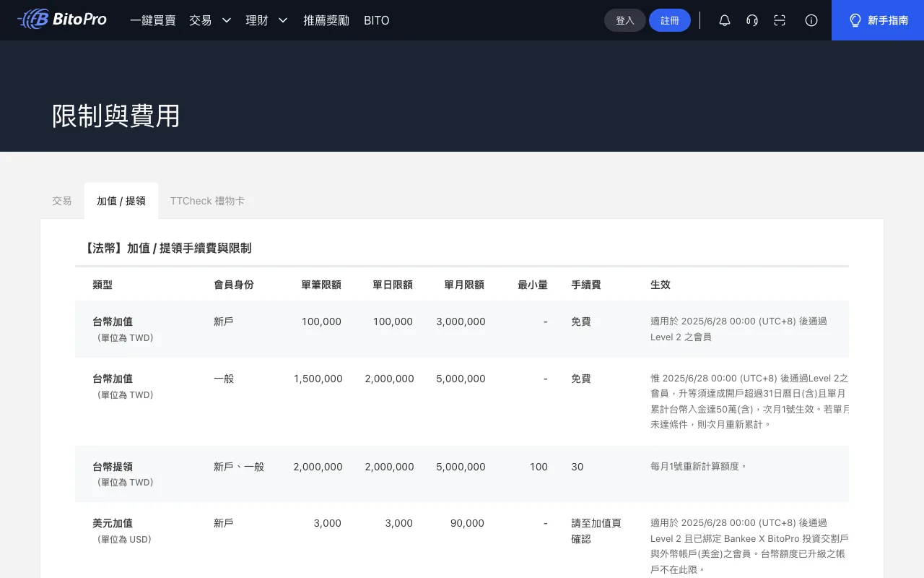This screenshot has height=578, width=924.
Task: Click the 1,500,000 single limit cell
Action: tap(318, 379)
